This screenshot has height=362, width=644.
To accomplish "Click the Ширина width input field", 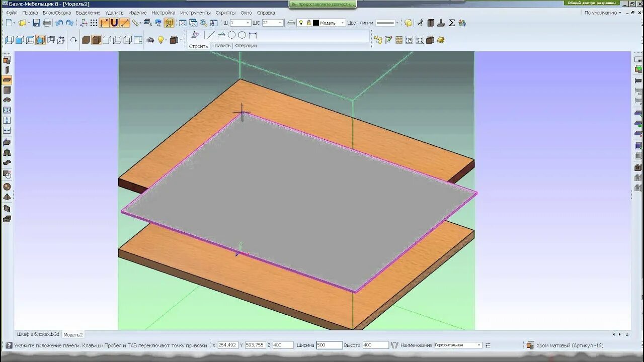I will coord(330,345).
